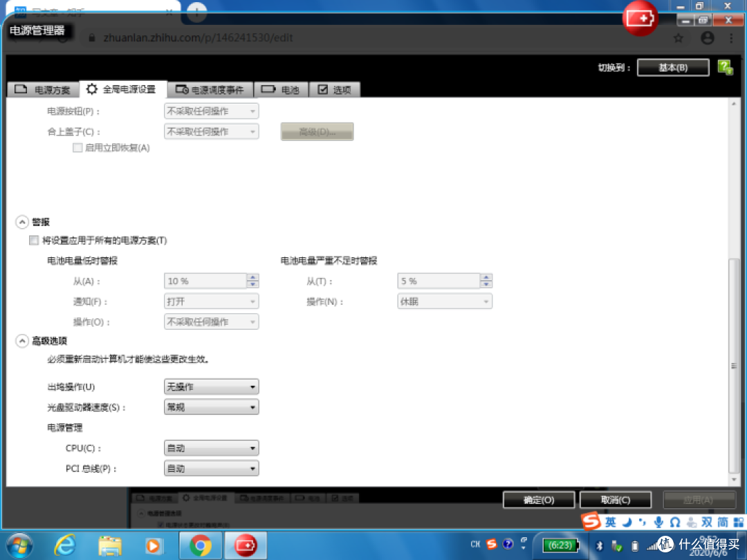Open low battery 操作(O) dropdown
Image resolution: width=747 pixels, height=560 pixels.
[x=211, y=322]
